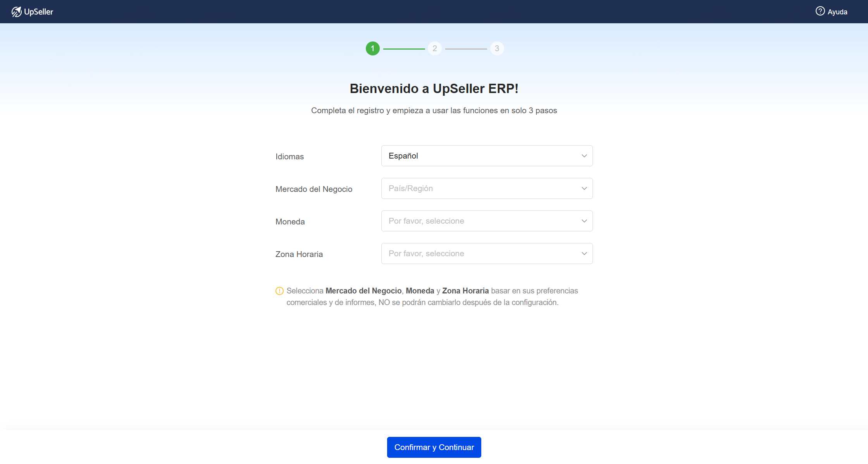Click the Mercado del Negocio field label

point(314,189)
